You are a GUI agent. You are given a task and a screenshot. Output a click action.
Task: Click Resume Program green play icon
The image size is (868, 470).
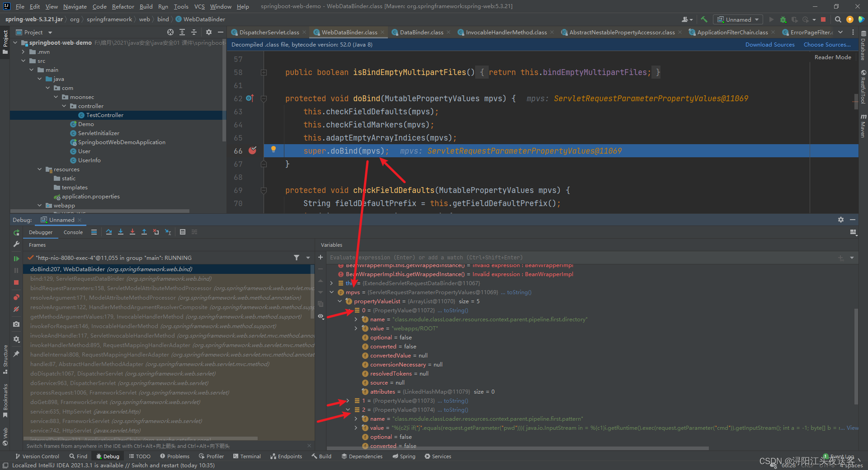coord(16,258)
